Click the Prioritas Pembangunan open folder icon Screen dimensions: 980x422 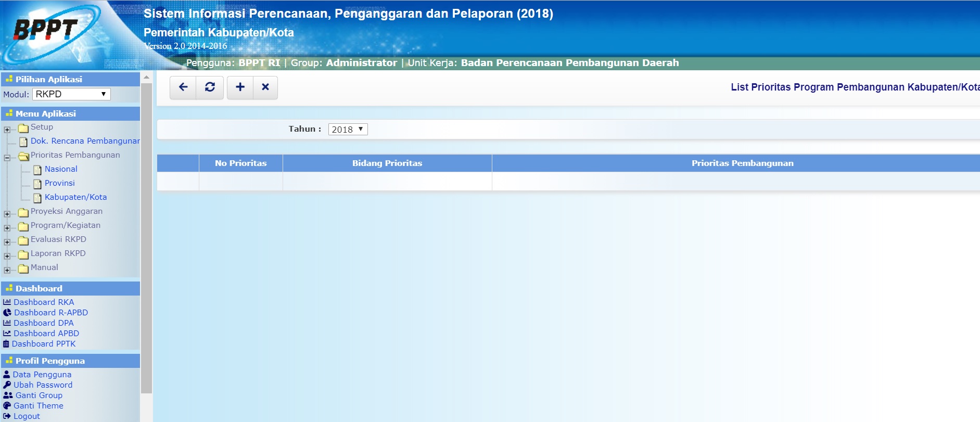point(24,156)
